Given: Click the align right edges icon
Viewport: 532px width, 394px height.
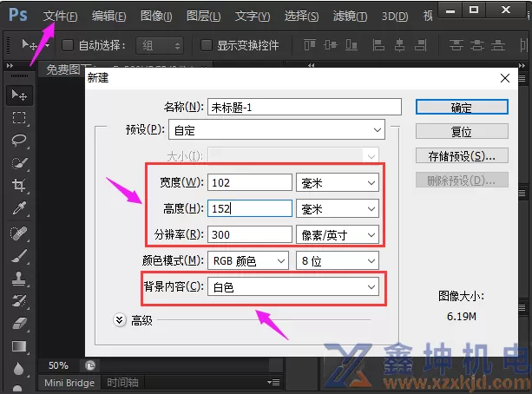Looking at the screenshot, I should [421, 45].
